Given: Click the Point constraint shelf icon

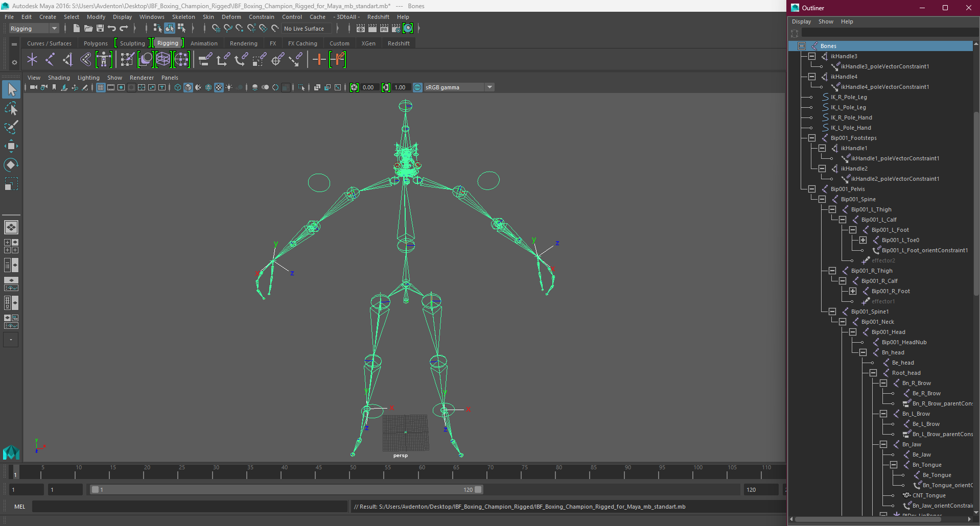Looking at the screenshot, I should point(223,60).
